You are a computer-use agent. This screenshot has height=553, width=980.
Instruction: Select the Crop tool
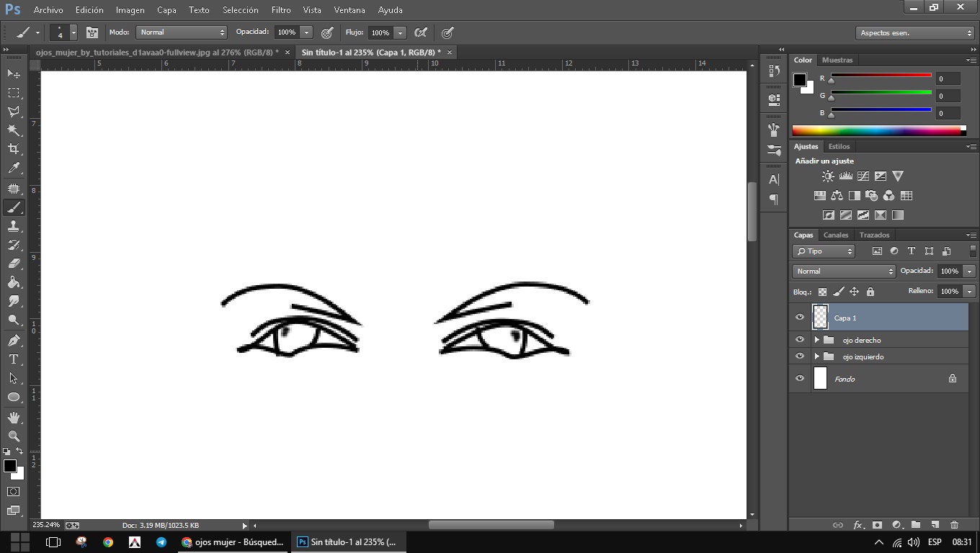pyautogui.click(x=14, y=149)
